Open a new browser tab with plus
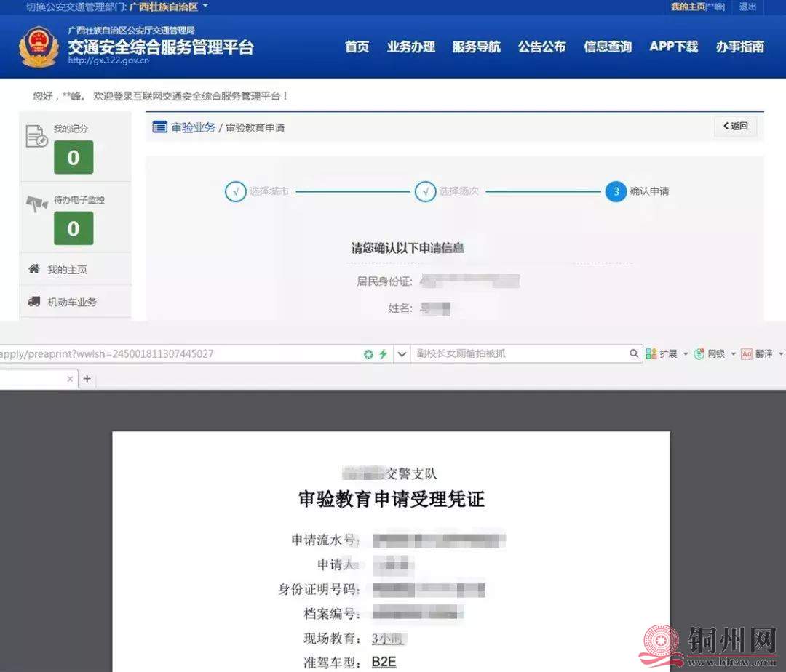786x672 pixels. 87,379
